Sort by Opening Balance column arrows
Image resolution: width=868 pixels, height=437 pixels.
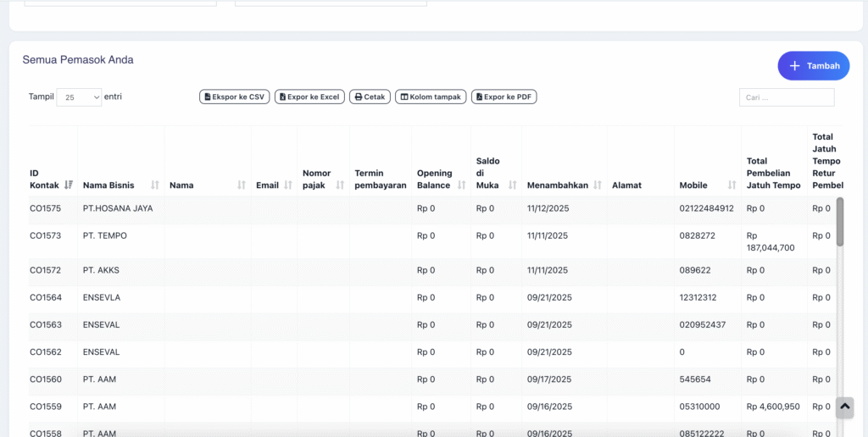[462, 185]
